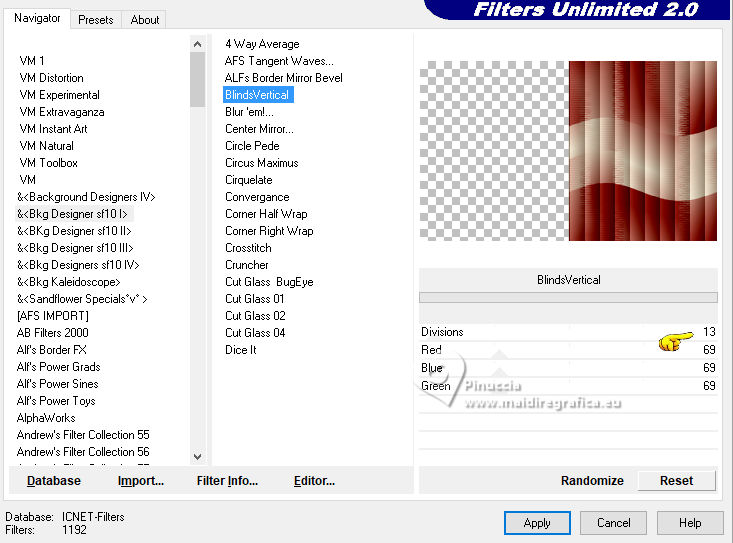Choose the Cut Glass 01 filter
The width and height of the screenshot is (733, 543).
tap(255, 299)
